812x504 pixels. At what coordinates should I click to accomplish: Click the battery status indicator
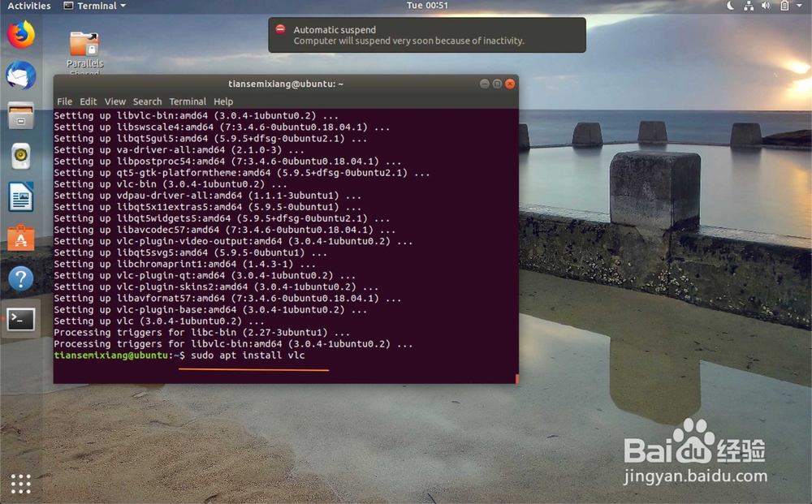(784, 6)
